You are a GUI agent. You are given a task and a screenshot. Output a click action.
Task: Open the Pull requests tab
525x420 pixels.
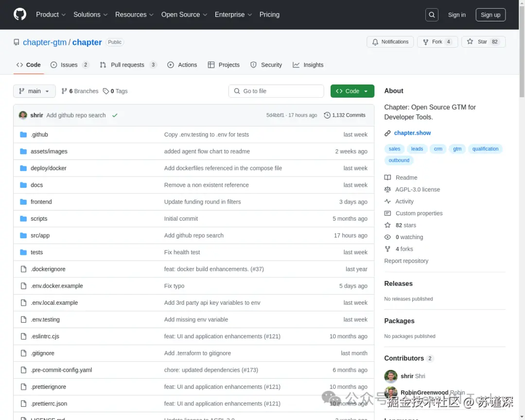coord(128,65)
